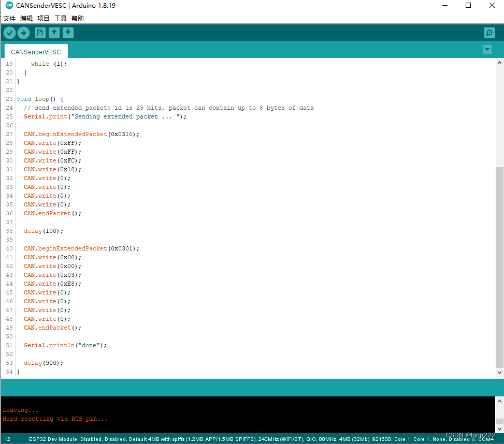Click the CAN.write(0xFC) line
504x444 pixels.
(x=52, y=160)
